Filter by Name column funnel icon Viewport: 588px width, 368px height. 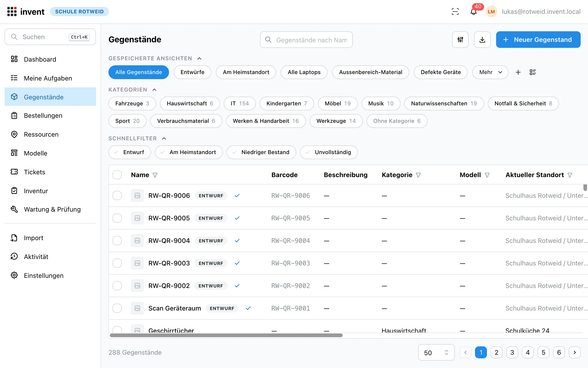click(155, 175)
